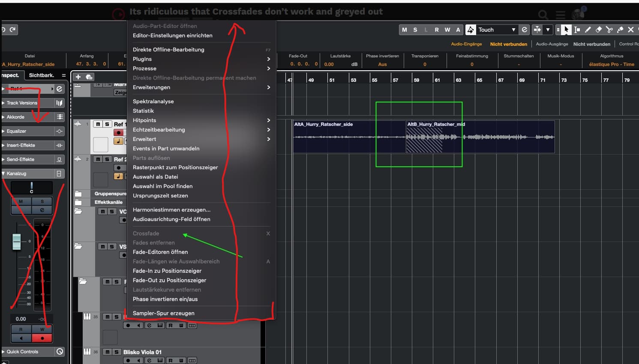639x364 pixels.
Task: Choose Sampler-Spur erzeugen menu entry
Action: tap(201, 313)
